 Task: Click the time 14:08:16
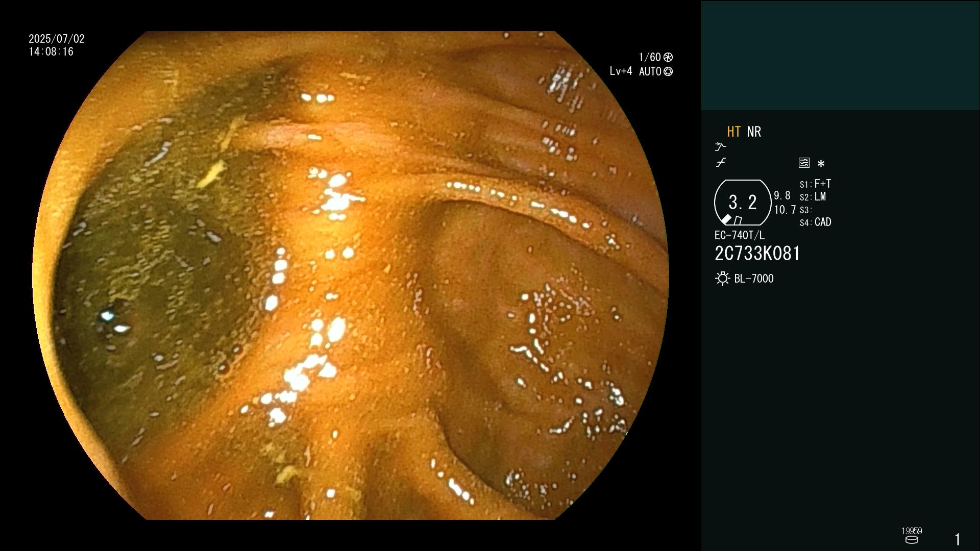[51, 52]
